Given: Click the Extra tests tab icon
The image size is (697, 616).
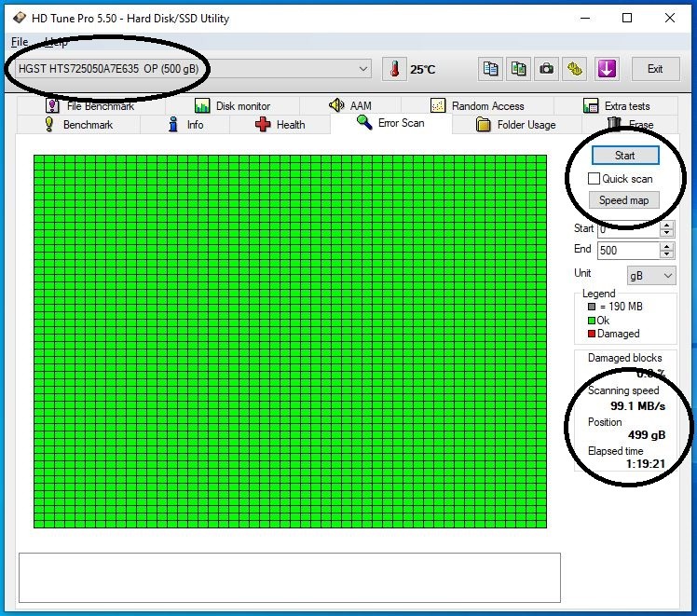Looking at the screenshot, I should click(x=591, y=106).
